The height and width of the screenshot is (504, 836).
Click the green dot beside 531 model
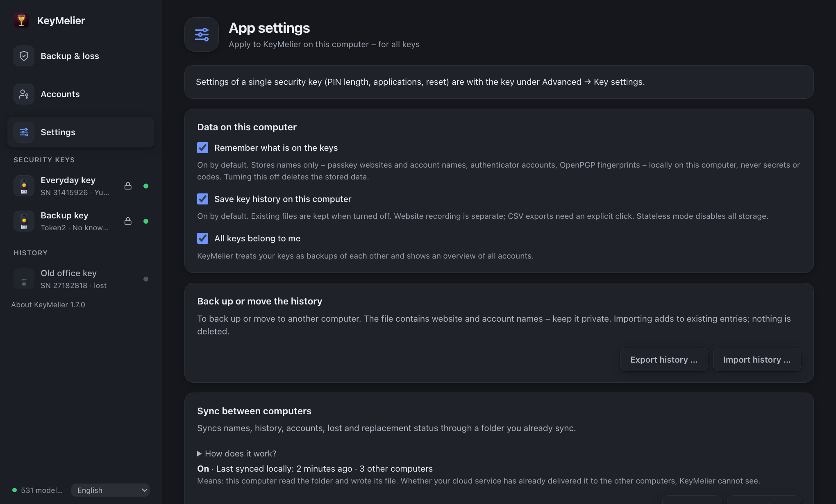(15, 490)
